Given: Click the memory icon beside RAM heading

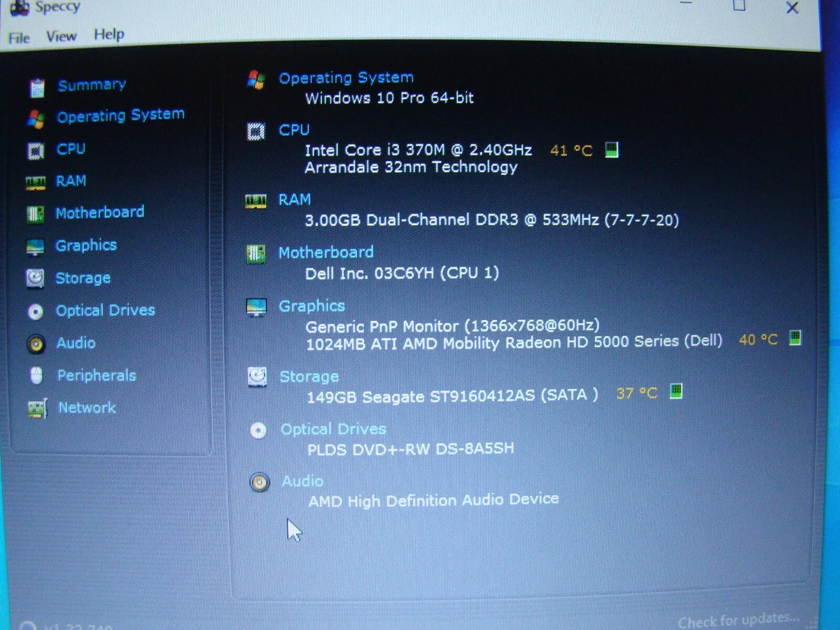Looking at the screenshot, I should pyautogui.click(x=255, y=202).
